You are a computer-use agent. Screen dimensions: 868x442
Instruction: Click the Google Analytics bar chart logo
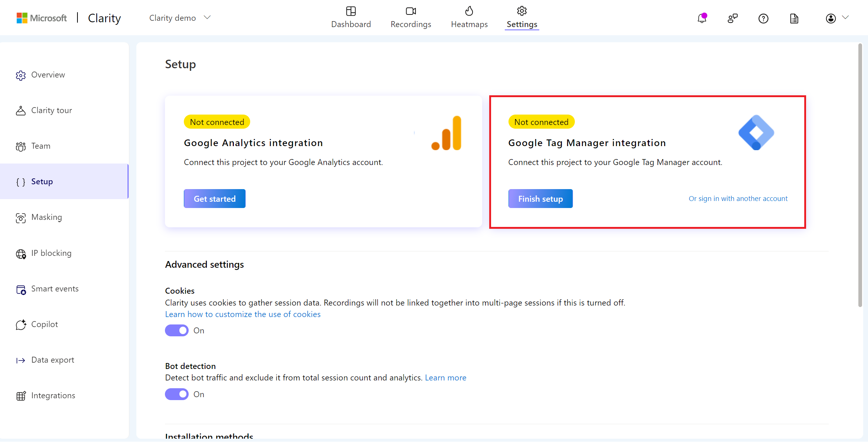(x=446, y=133)
